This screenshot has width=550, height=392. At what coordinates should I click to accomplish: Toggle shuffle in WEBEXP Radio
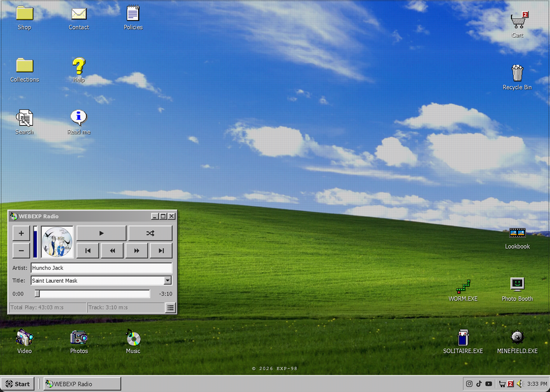coord(150,233)
